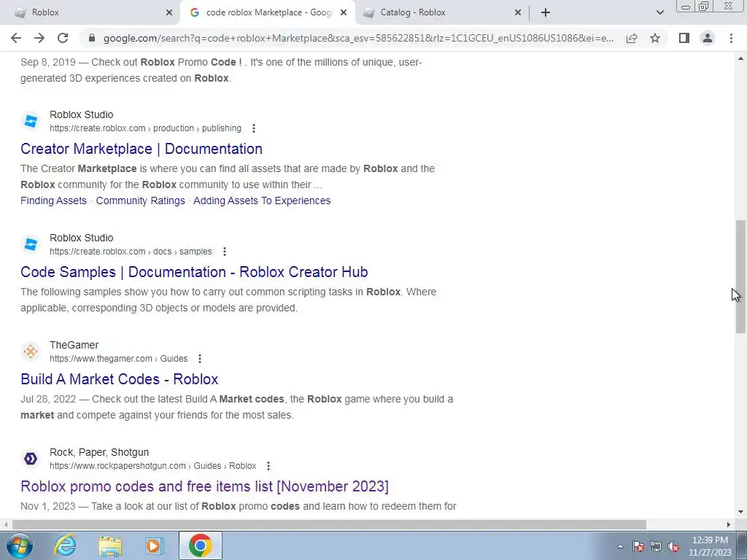Image resolution: width=747 pixels, height=560 pixels.
Task: Open more options for create.roblox.com publishing result
Action: 253,128
